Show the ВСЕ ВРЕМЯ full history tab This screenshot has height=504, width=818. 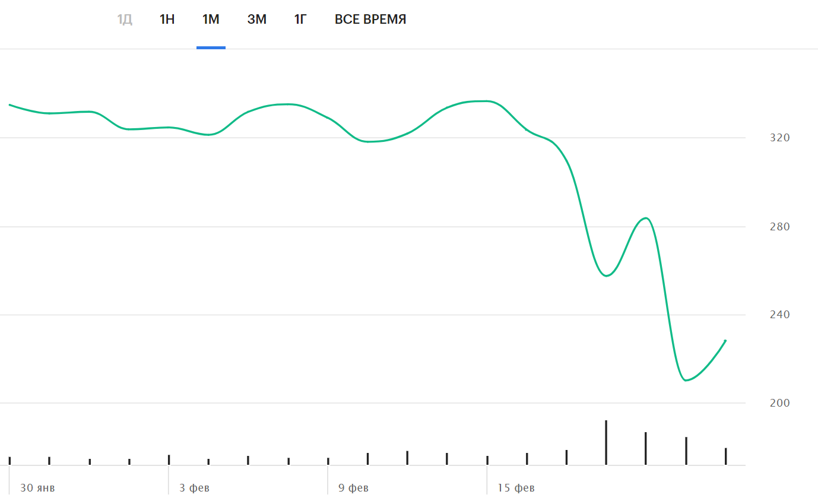tap(370, 20)
